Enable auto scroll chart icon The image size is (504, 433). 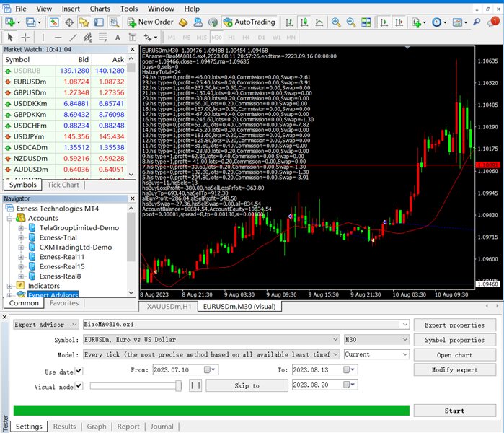click(384, 22)
